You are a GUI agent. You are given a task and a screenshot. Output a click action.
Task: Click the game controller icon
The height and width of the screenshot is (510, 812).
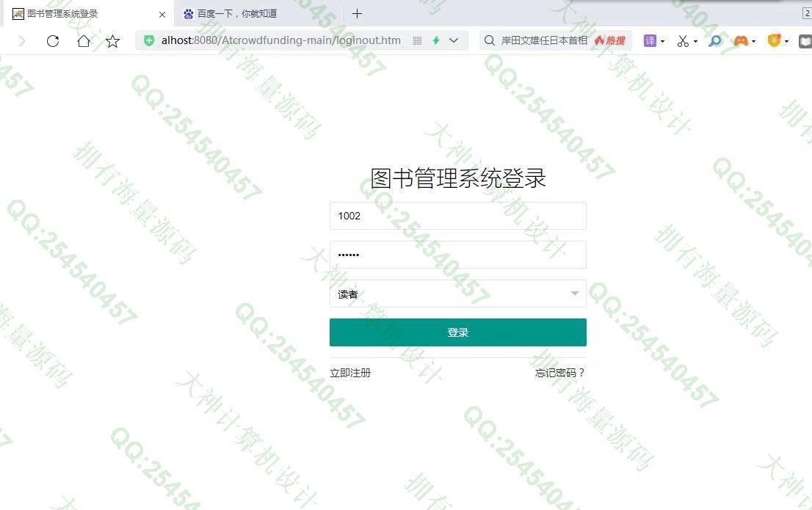coord(741,40)
